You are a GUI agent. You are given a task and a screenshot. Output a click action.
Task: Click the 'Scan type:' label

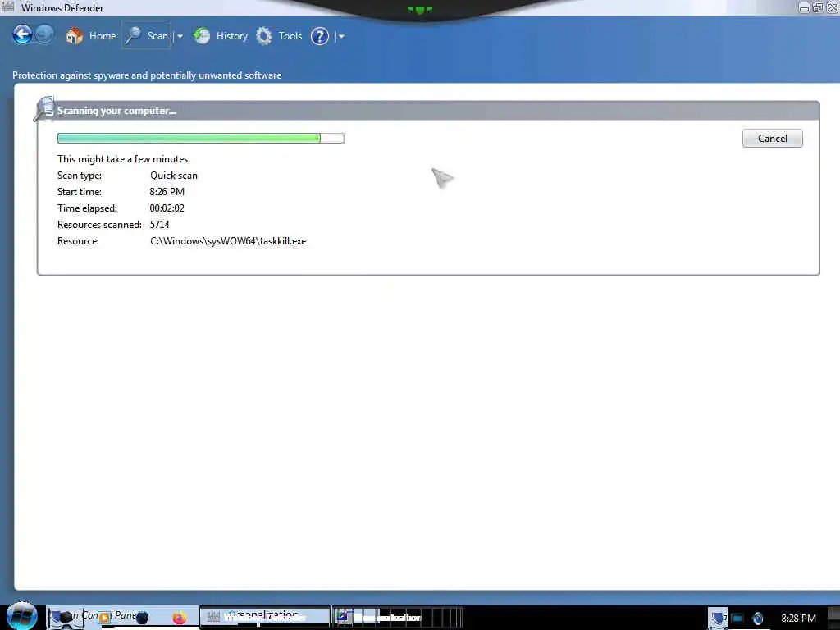(80, 176)
